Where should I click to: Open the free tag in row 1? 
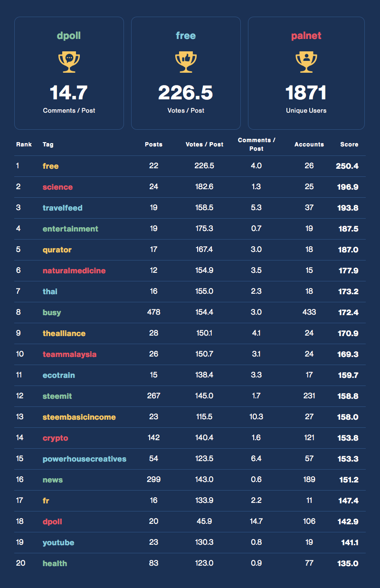[x=51, y=166]
